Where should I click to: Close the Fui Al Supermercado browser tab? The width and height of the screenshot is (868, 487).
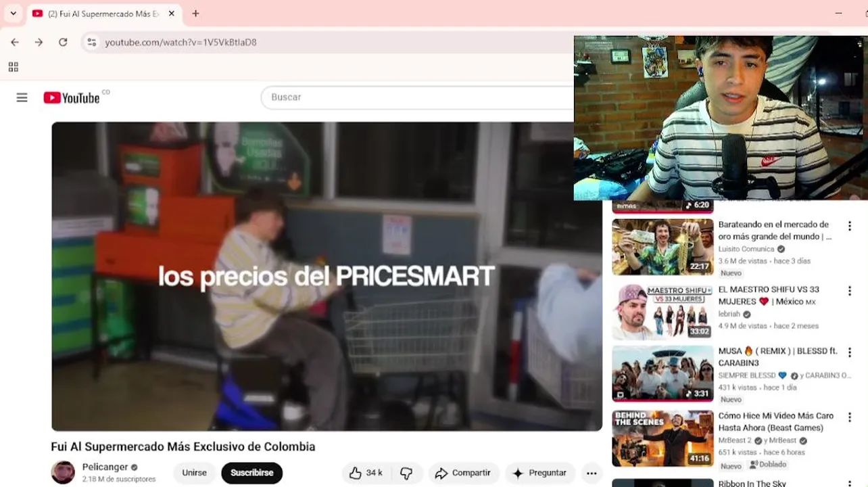[x=172, y=14]
